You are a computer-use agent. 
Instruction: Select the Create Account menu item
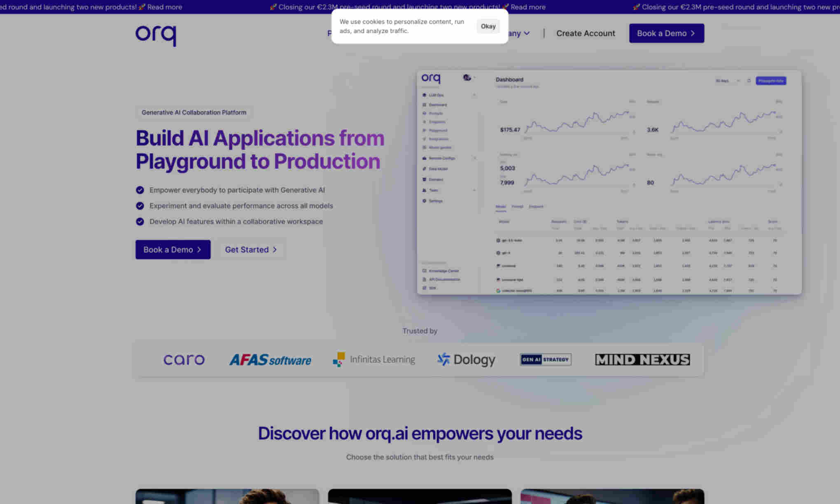[x=586, y=33]
